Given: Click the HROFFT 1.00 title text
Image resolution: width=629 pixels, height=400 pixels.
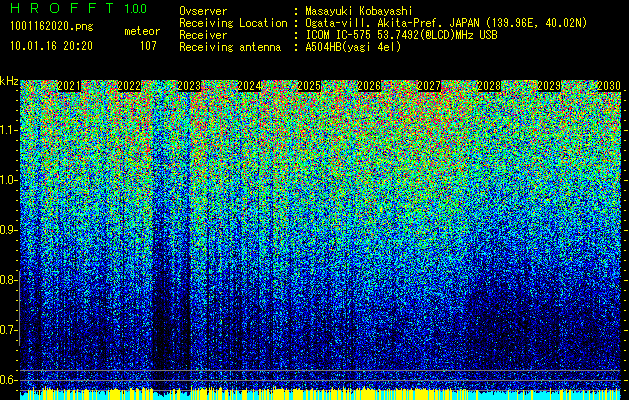Looking at the screenshot, I should coord(79,8).
